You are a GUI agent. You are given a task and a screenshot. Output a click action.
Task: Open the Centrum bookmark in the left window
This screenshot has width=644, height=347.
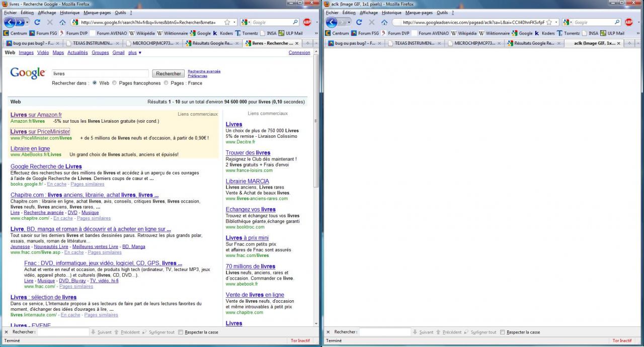pyautogui.click(x=15, y=33)
